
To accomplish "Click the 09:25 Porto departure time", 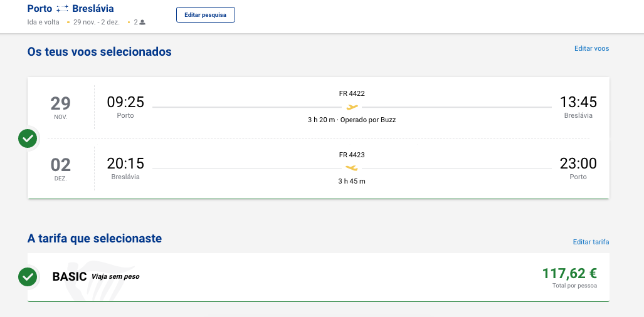I will click(x=125, y=102).
